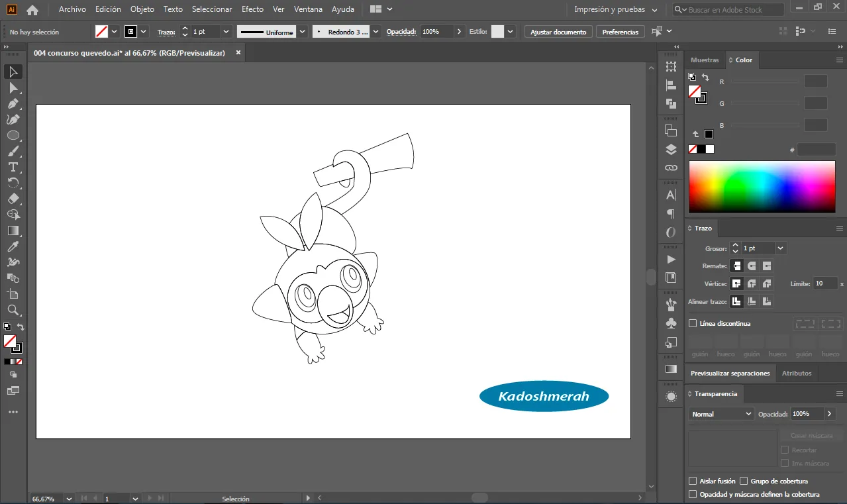The image size is (847, 504).
Task: Click the fill swatch in Color panel
Action: (x=694, y=91)
